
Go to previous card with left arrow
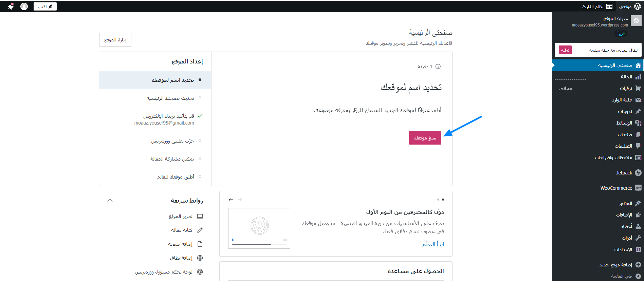[x=231, y=200]
